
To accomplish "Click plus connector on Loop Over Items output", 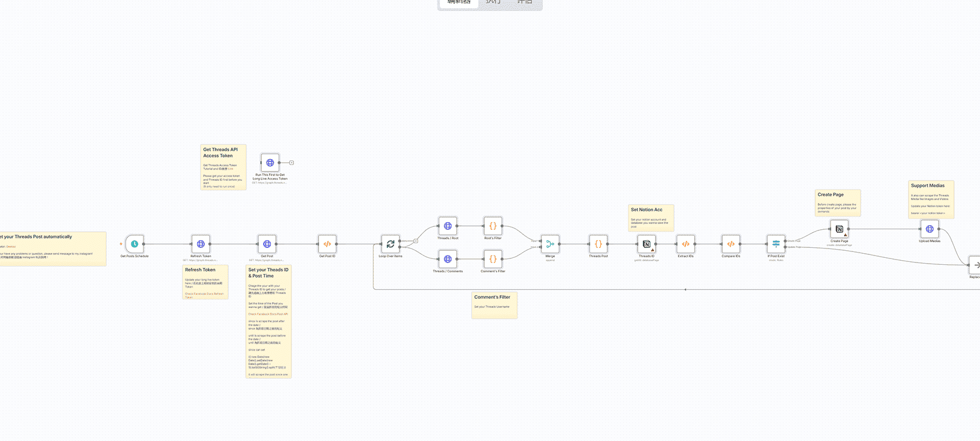I will tap(416, 241).
